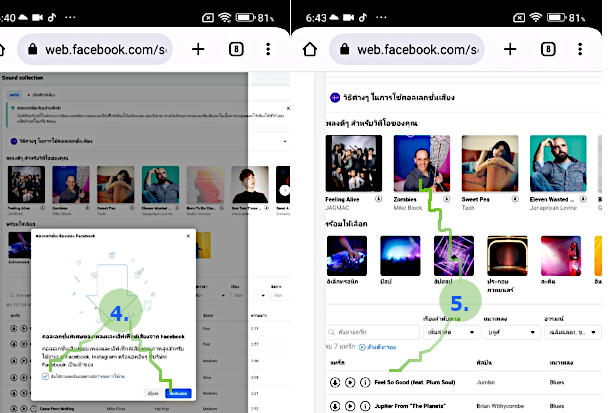Tick the don't show again checkbox
615x413 pixels.
click(45, 377)
